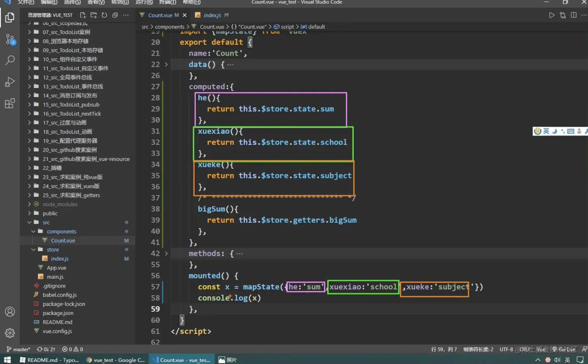Expand the folded data() block
This screenshot has width=588, height=364.
point(166,64)
